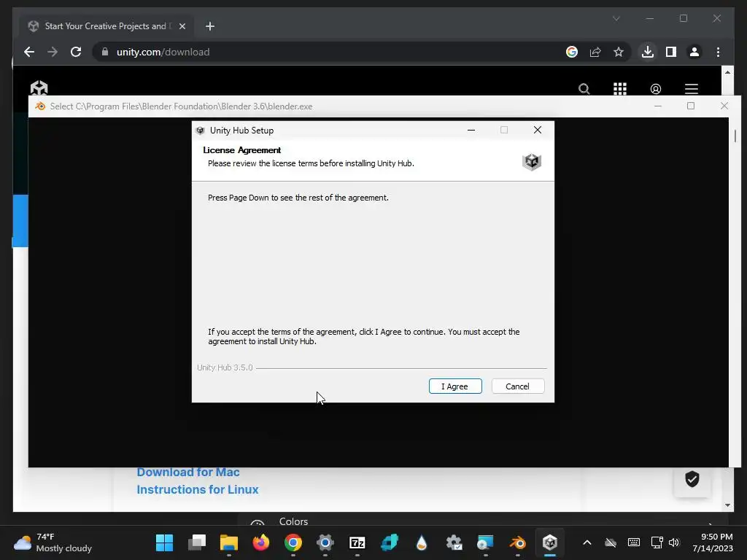747x560 pixels.
Task: Open a new Chrome tab
Action: pyautogui.click(x=210, y=26)
